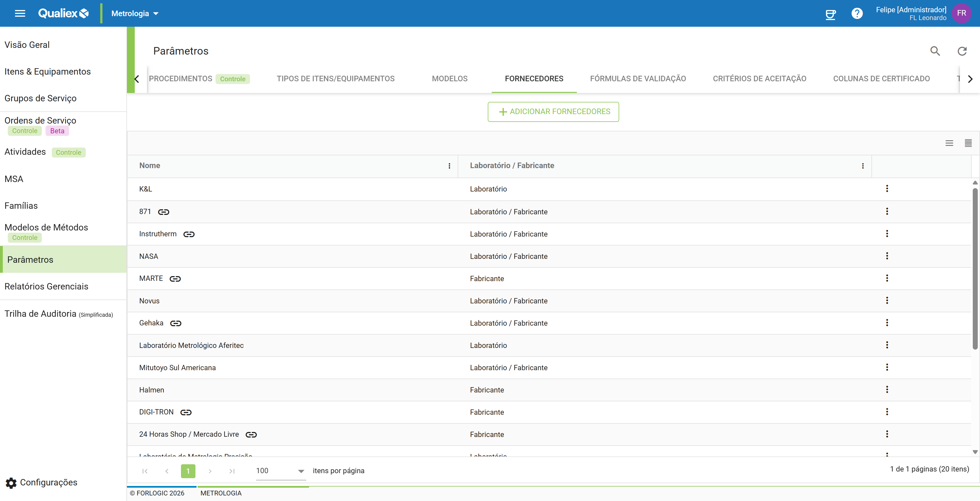Click the link icon beside 871

click(164, 212)
